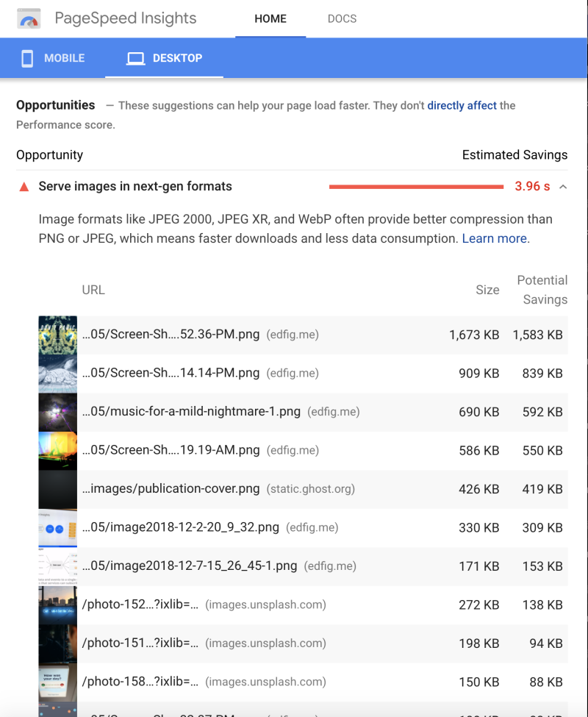Click the 'Potential Savings' column header
The height and width of the screenshot is (717, 588).
point(542,290)
